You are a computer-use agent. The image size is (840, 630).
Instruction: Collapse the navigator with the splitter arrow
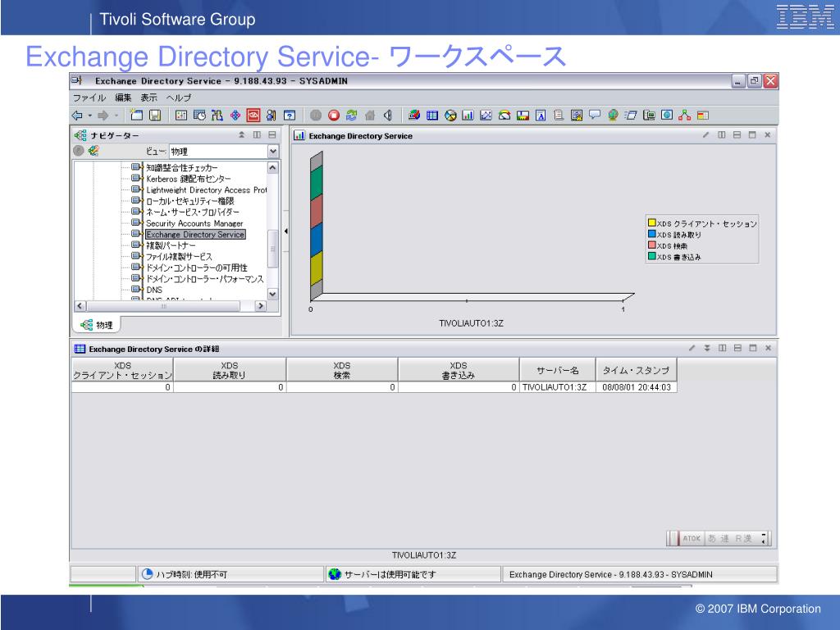pyautogui.click(x=285, y=231)
